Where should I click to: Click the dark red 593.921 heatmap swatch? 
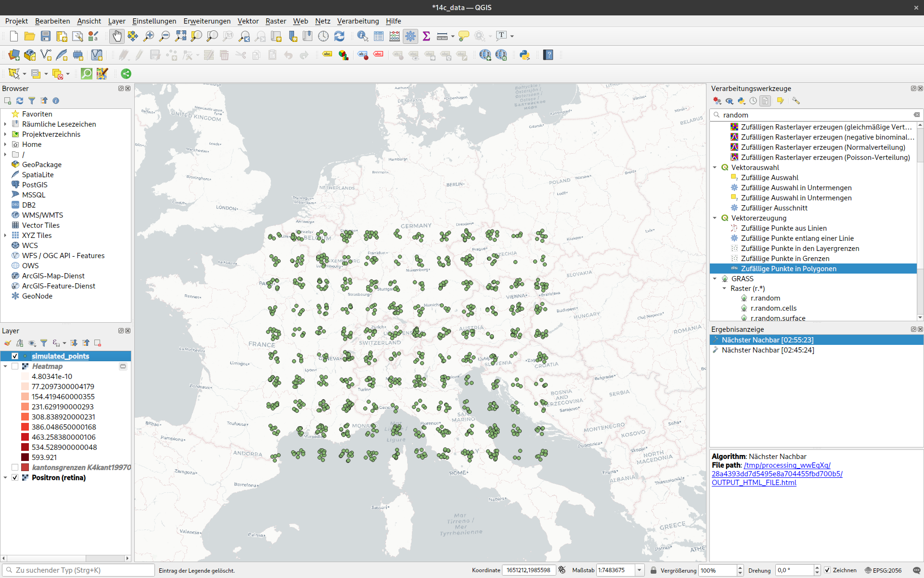(25, 458)
